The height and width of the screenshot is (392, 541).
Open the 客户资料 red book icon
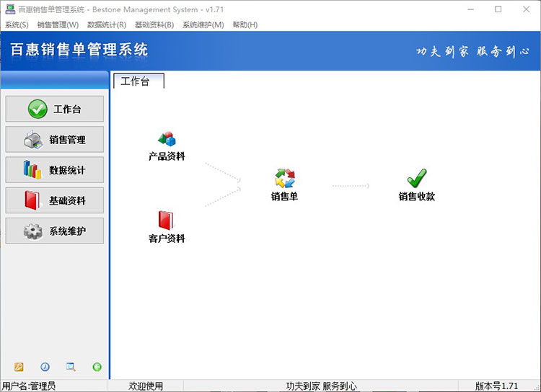click(166, 220)
